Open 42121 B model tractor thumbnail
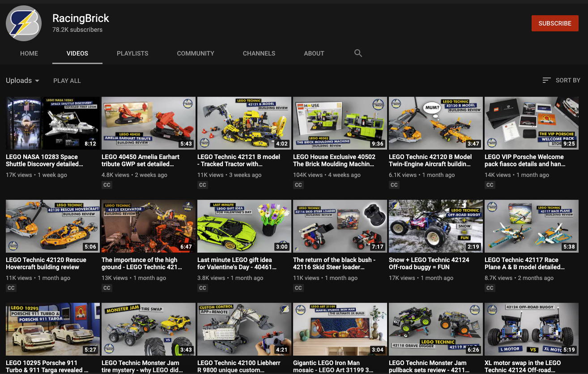This screenshot has height=374, width=588. [x=244, y=123]
